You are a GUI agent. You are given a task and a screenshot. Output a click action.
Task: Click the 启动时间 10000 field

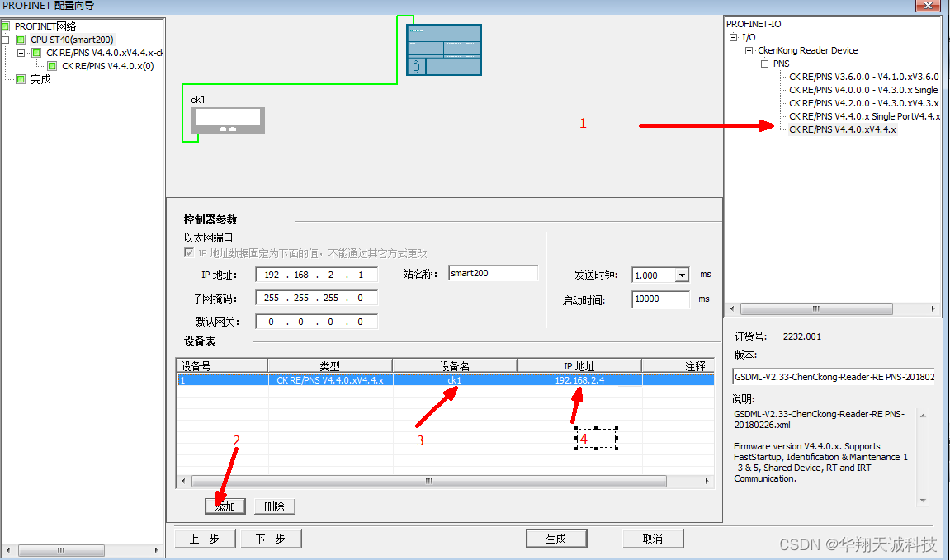pos(660,299)
